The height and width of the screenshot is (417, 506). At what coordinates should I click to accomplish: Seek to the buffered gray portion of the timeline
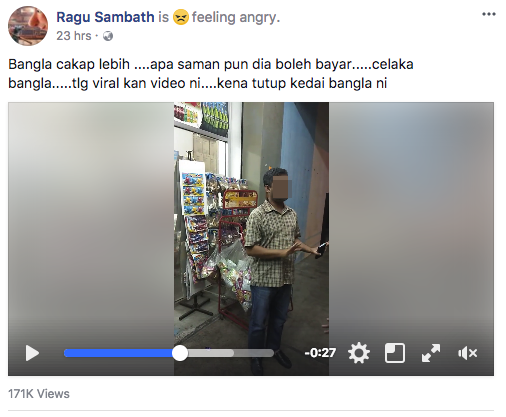(211, 353)
